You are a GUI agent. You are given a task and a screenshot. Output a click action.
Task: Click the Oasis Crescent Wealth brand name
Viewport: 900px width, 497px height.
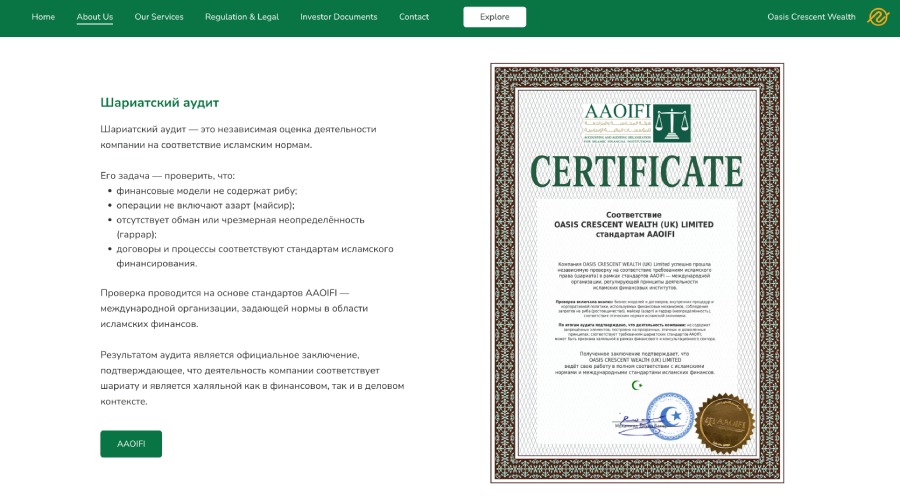811,17
